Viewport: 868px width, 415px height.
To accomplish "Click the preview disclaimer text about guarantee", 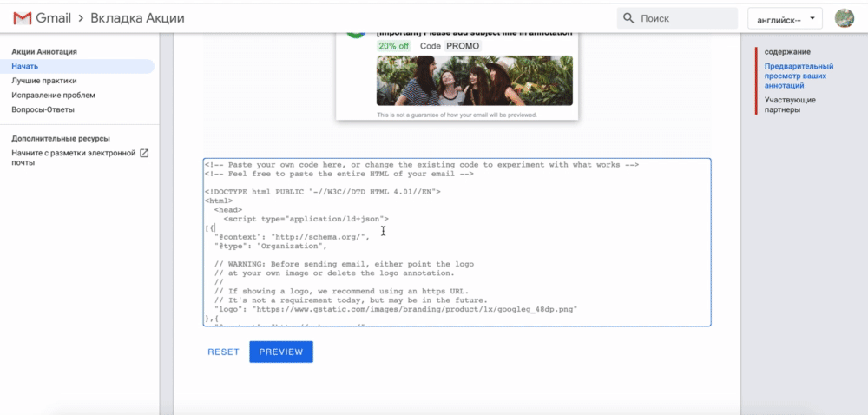I will (x=457, y=115).
